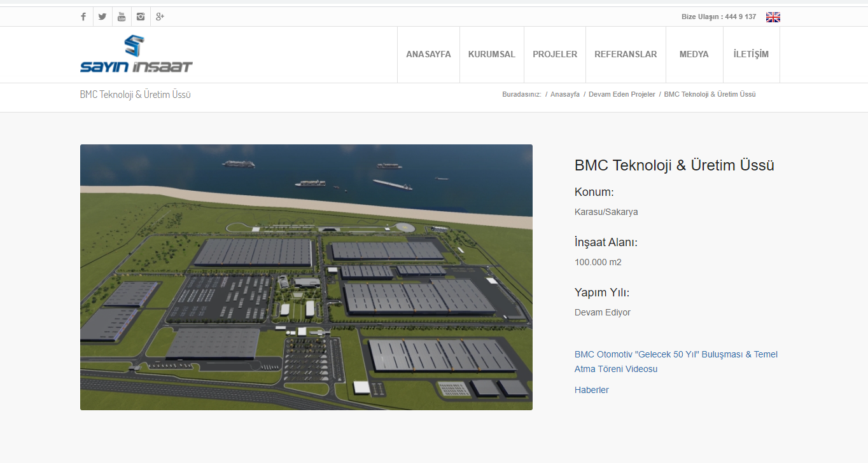868x463 pixels.
Task: Go to ANASAYFA menu item
Action: coord(428,55)
